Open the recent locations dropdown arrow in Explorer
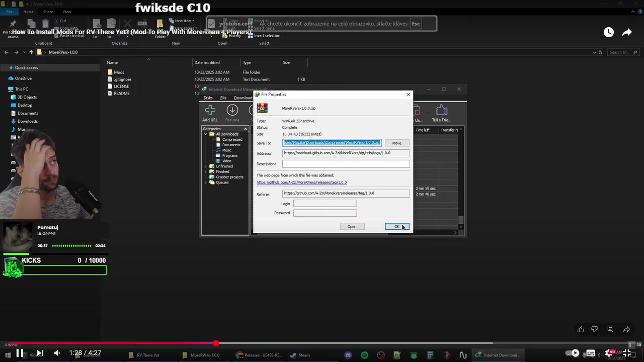 coord(24,52)
